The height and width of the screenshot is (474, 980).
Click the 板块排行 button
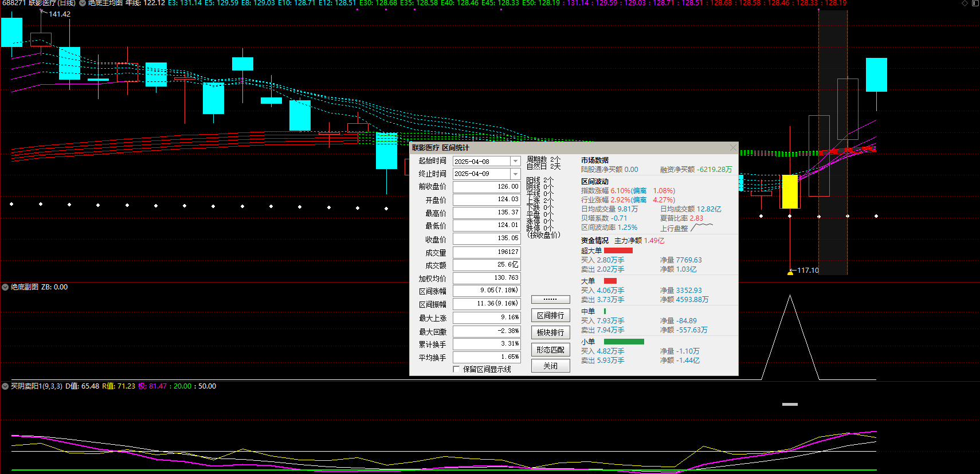[550, 332]
